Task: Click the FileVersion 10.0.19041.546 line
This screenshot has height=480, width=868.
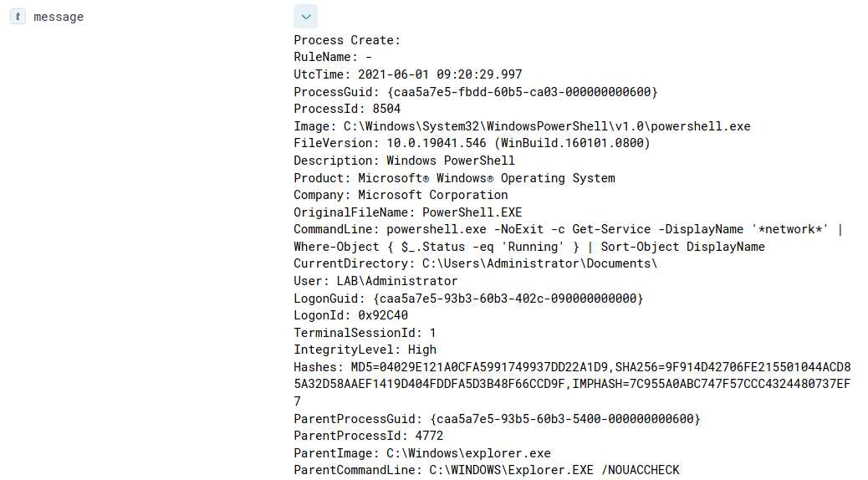Action: pos(472,143)
